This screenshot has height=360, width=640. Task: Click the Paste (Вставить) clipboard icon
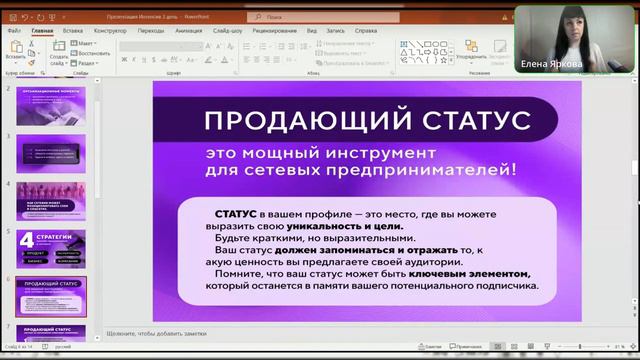[x=16, y=47]
